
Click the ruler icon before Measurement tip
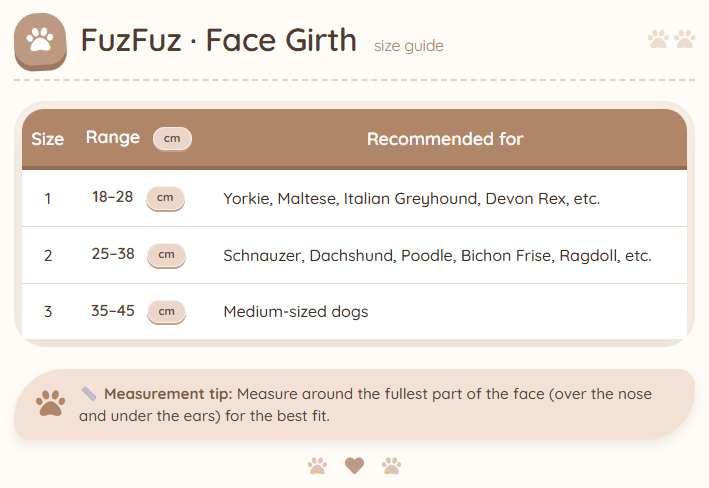89,393
